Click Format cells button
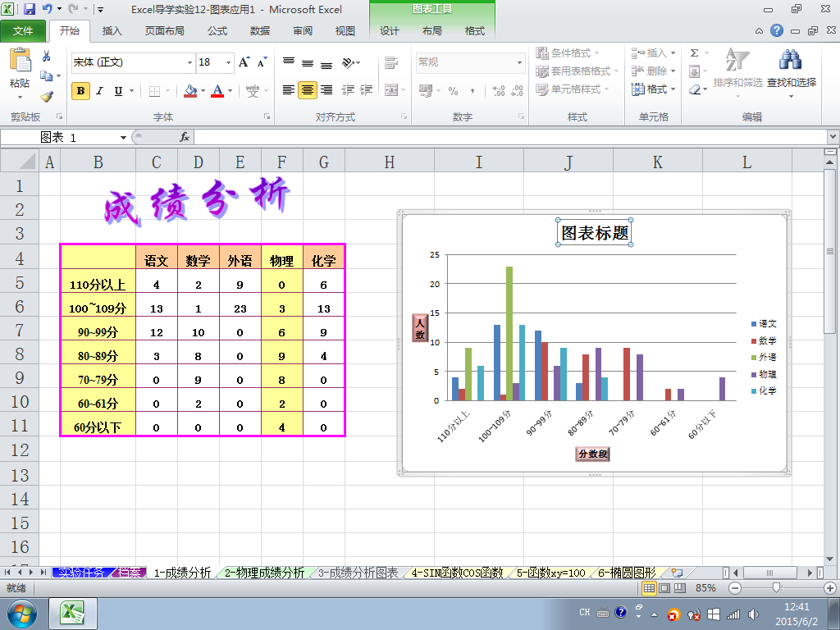 pos(653,89)
